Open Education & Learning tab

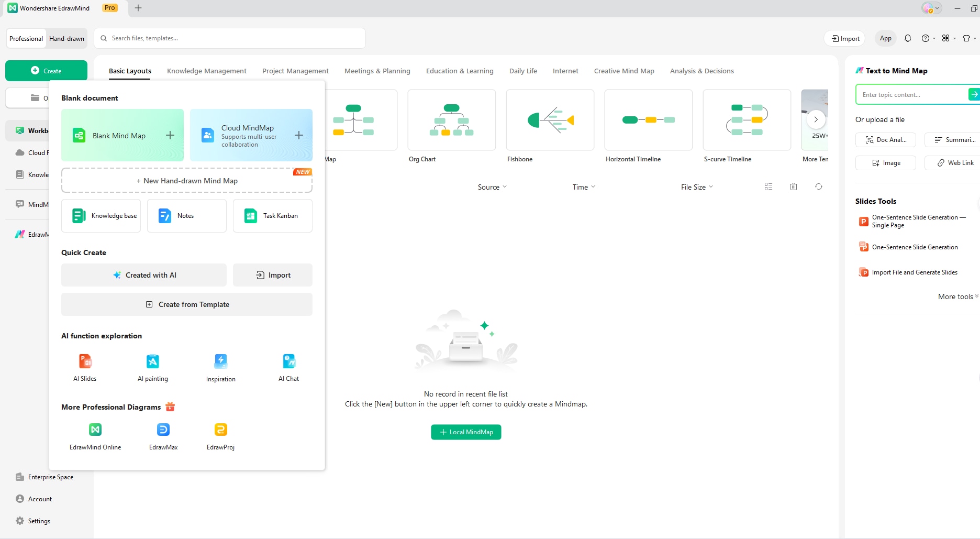click(460, 71)
